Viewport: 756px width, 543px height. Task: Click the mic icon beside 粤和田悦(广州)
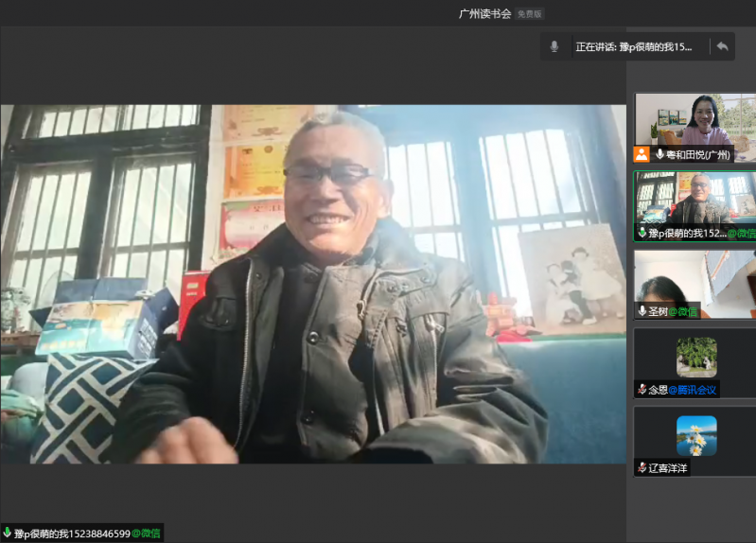point(659,154)
